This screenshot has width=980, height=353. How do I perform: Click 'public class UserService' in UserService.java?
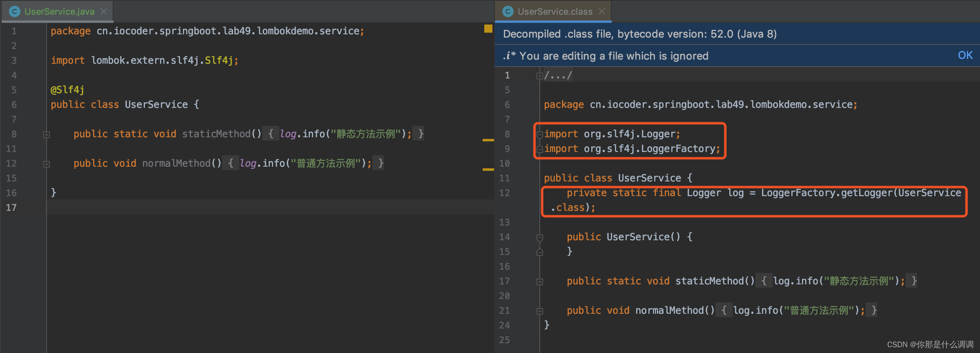119,105
